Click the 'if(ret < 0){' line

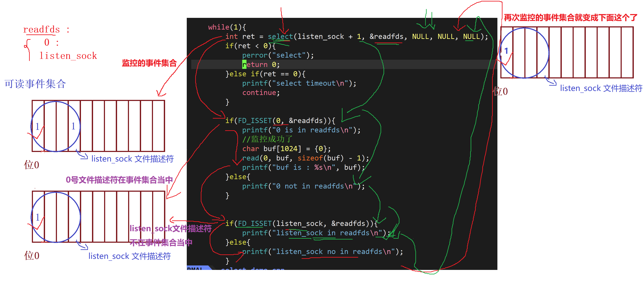click(250, 46)
